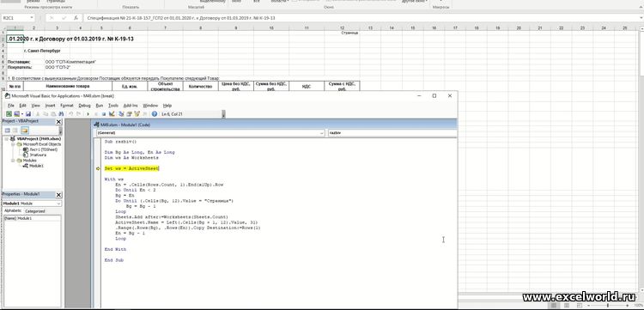Open the Properties Window toolbar icon

[x=129, y=113]
